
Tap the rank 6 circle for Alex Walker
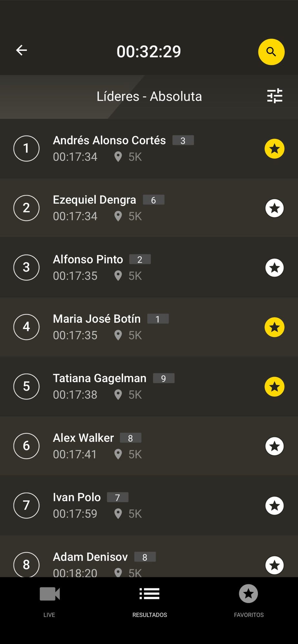click(x=26, y=446)
